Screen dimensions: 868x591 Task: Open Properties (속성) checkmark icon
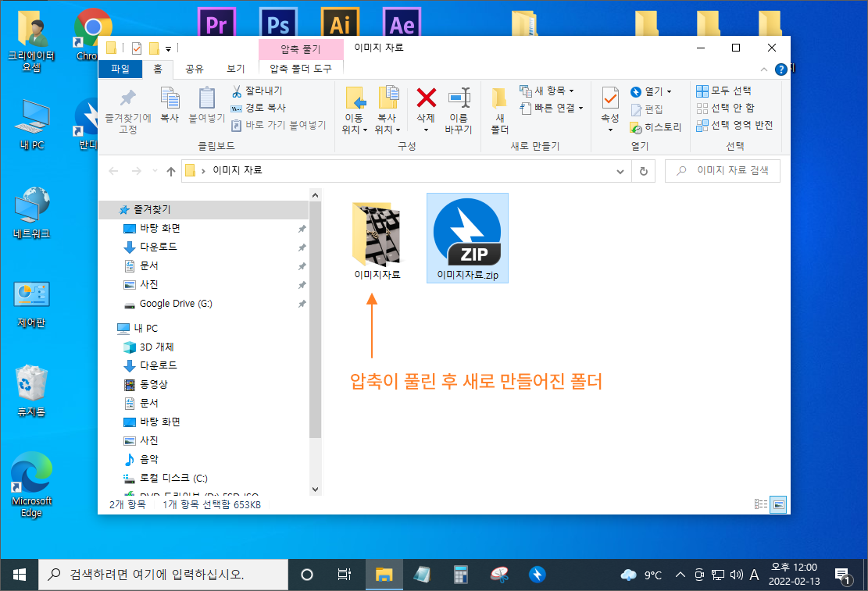tap(610, 99)
